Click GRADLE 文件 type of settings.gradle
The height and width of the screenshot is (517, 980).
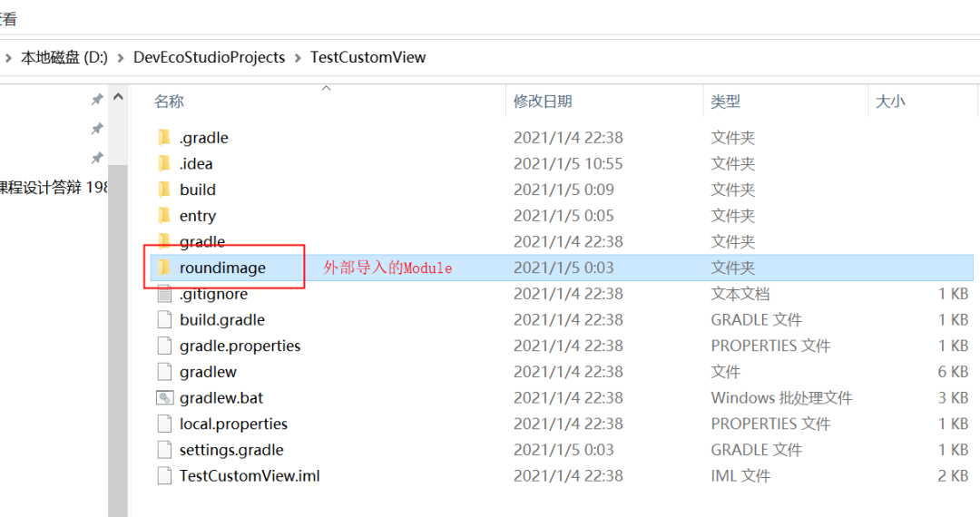[x=756, y=450]
